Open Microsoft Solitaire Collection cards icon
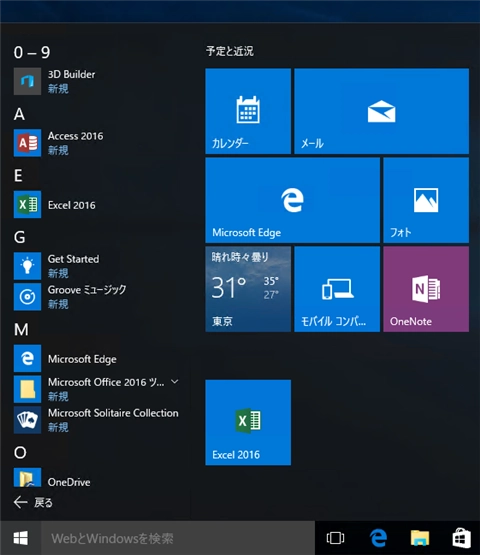 [27, 420]
